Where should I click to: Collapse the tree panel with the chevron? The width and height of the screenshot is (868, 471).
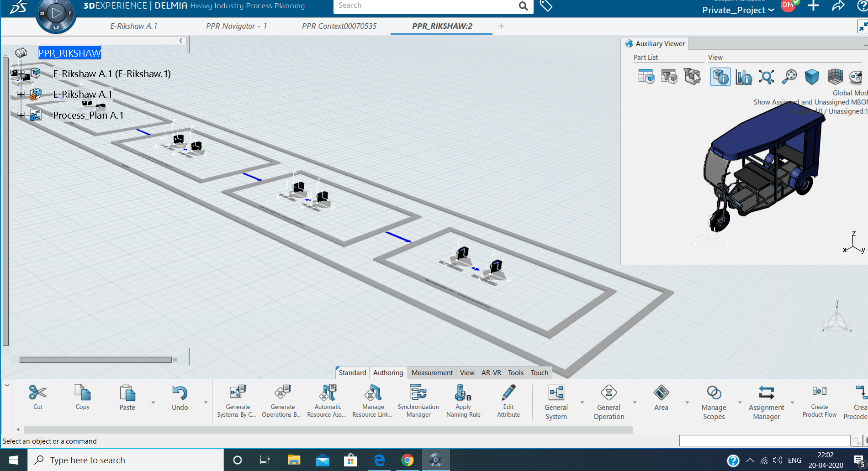click(180, 41)
